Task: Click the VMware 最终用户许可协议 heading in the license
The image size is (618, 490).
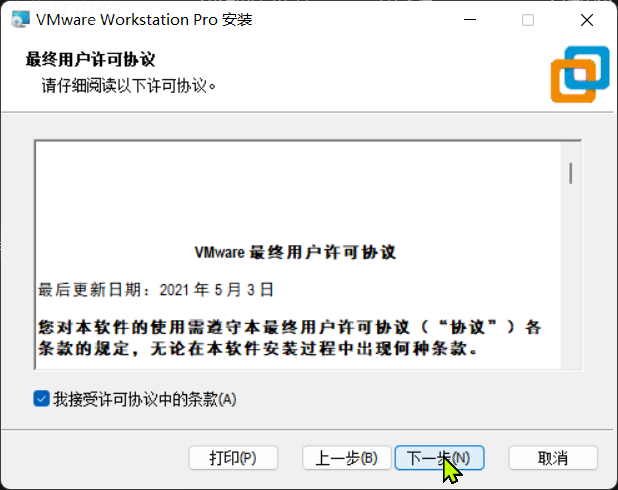Action: [x=296, y=252]
